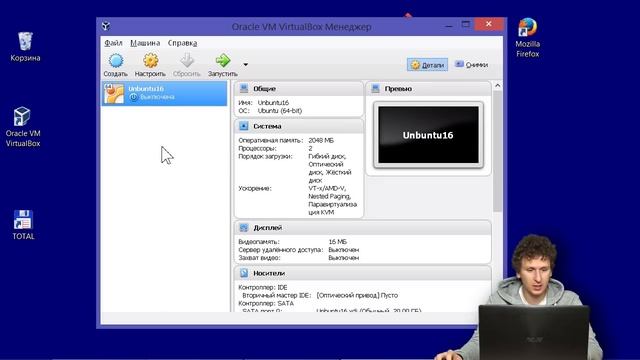Click the Сервер удалённого доступа row
The height and width of the screenshot is (360, 640).
pos(299,250)
